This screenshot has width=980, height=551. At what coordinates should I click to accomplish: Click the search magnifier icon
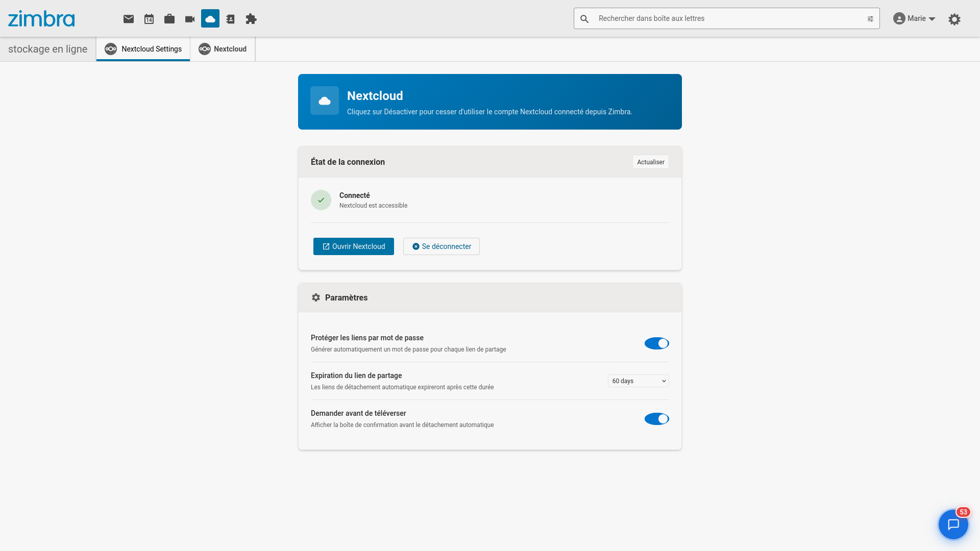tap(585, 18)
